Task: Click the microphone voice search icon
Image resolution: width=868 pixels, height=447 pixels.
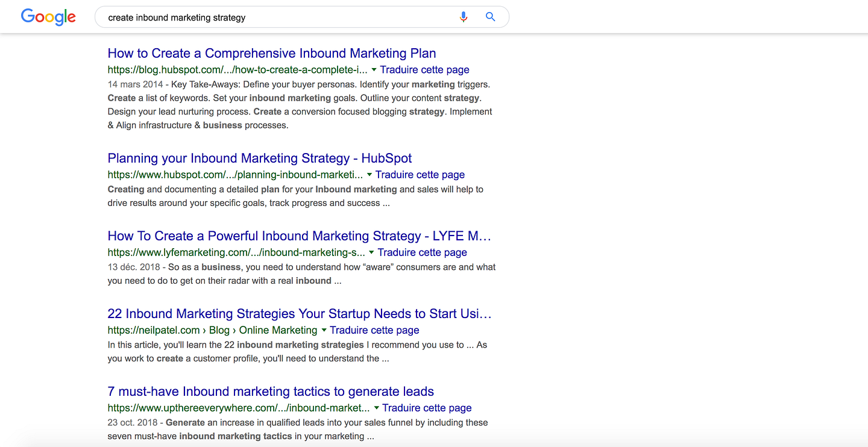Action: click(x=463, y=17)
